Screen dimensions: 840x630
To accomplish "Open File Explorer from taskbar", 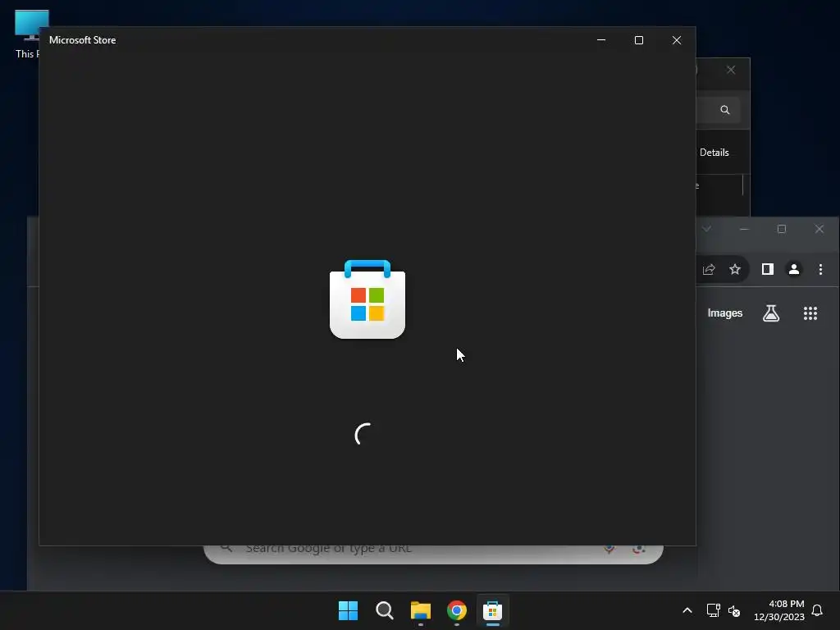I will coord(421,610).
